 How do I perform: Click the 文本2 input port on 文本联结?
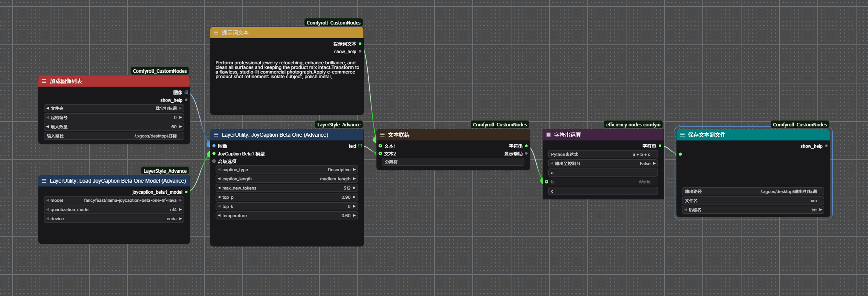[x=380, y=154]
